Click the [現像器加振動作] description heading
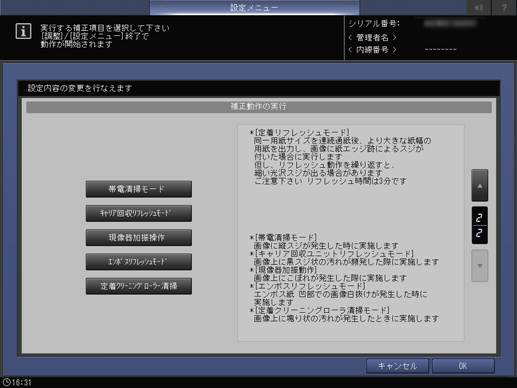 click(283, 270)
